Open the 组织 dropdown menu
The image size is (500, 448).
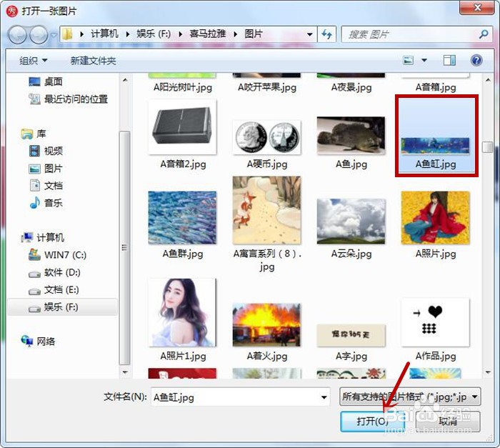click(33, 60)
